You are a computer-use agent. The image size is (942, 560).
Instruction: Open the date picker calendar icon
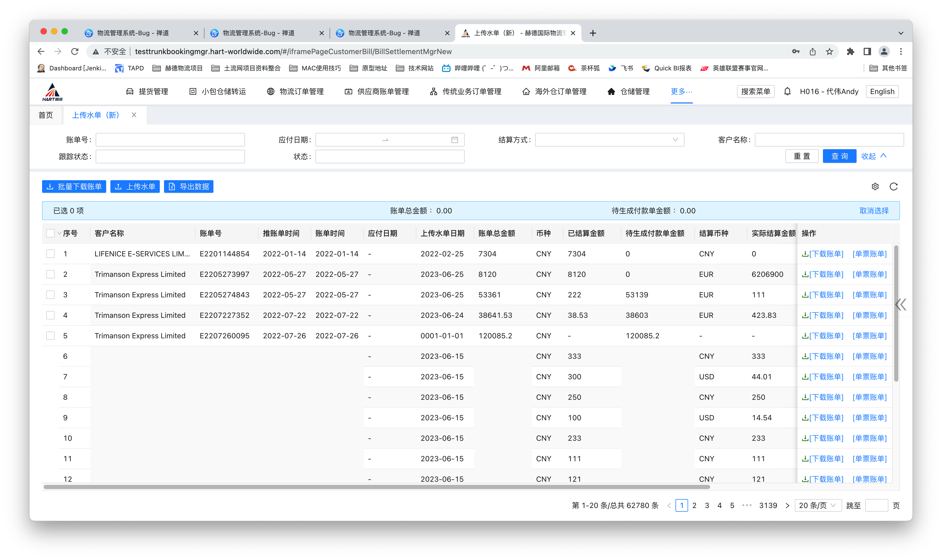(454, 140)
